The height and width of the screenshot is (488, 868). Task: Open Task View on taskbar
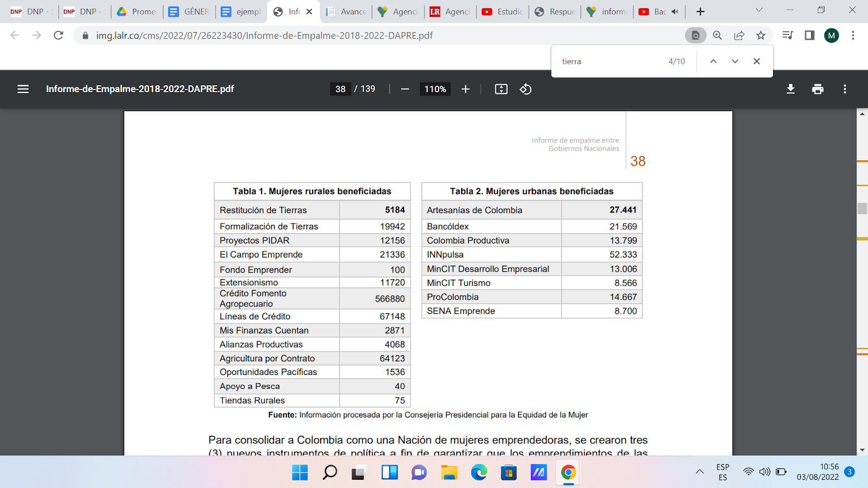pos(359,472)
